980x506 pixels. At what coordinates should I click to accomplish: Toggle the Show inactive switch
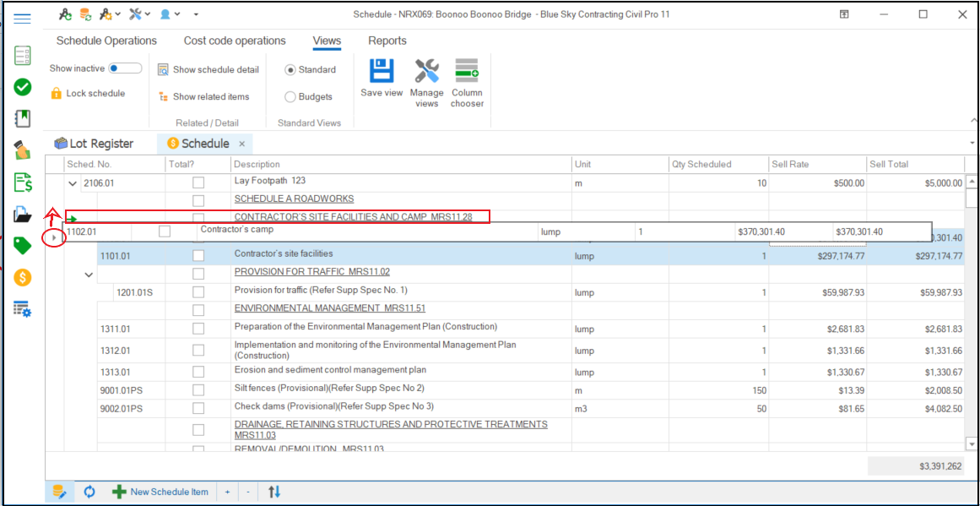pyautogui.click(x=125, y=68)
